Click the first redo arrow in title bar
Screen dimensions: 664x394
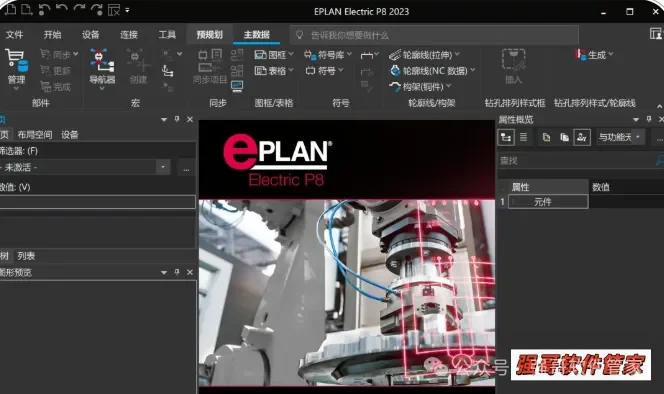(79, 9)
